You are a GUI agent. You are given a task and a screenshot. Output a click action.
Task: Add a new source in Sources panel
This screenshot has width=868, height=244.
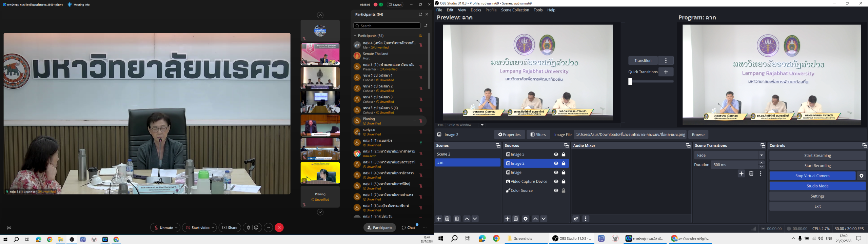507,219
